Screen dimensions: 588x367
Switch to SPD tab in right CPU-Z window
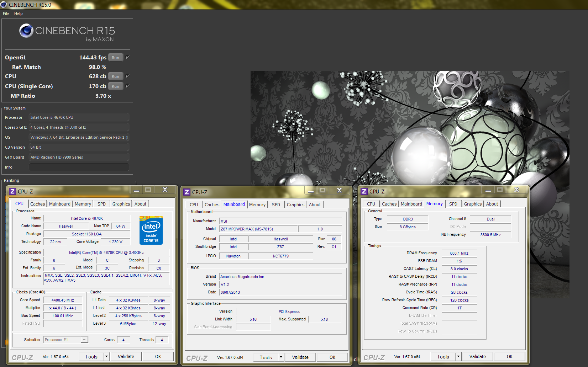click(453, 204)
